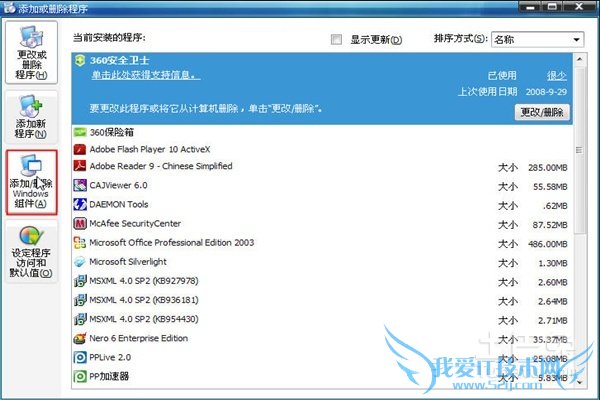
Task: Click the 2008-9-29 last used date
Action: pos(546,92)
